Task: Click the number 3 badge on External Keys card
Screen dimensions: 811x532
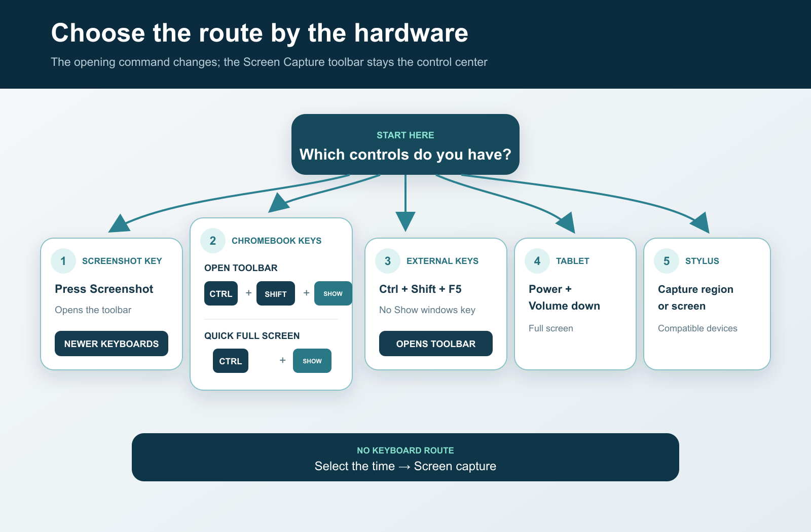Action: (388, 261)
